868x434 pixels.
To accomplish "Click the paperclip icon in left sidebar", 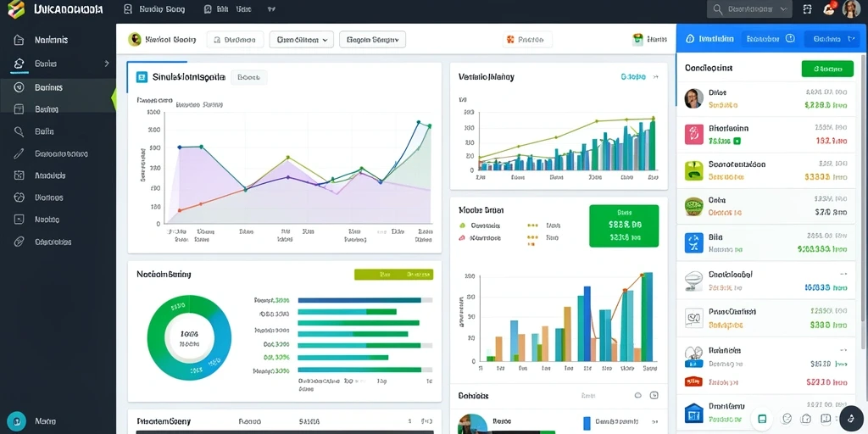I will point(19,242).
